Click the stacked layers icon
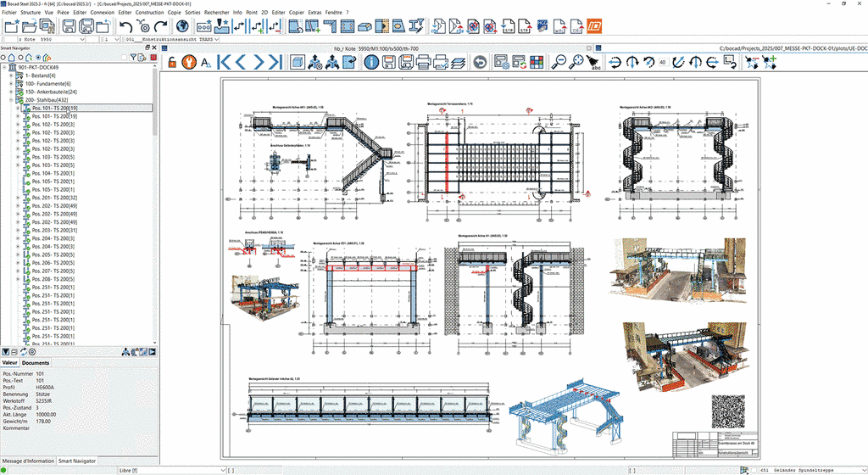The height and width of the screenshot is (475, 868). click(457, 63)
